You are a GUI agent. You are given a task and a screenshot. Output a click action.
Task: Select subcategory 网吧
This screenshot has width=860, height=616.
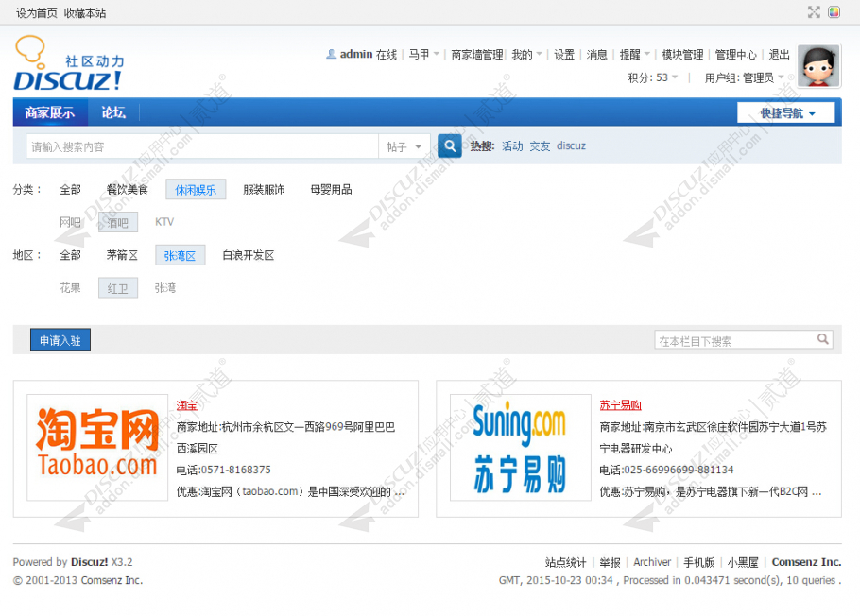[x=70, y=222]
